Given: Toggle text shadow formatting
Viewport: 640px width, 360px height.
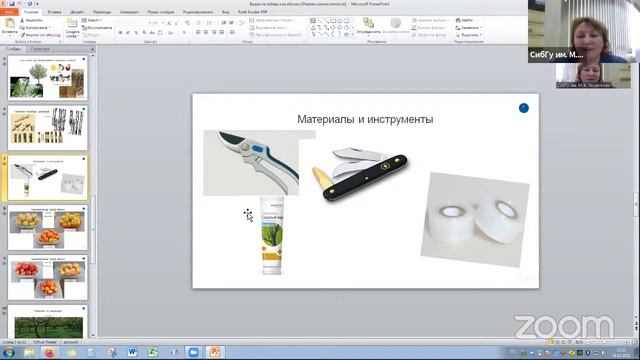Looking at the screenshot, I should click(x=144, y=33).
